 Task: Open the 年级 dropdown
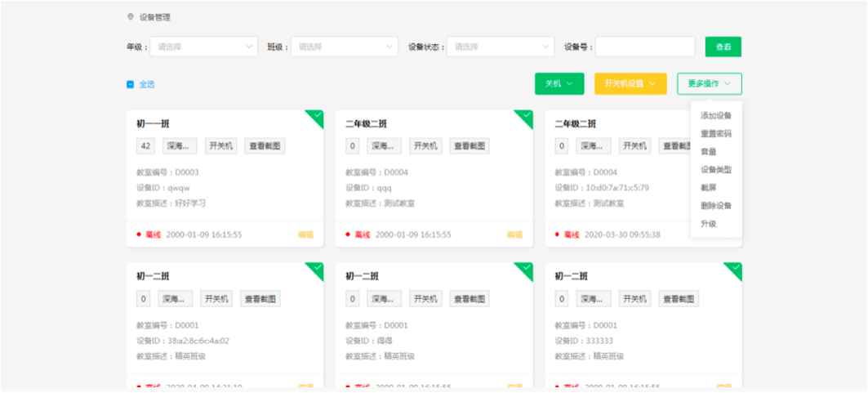coord(204,47)
